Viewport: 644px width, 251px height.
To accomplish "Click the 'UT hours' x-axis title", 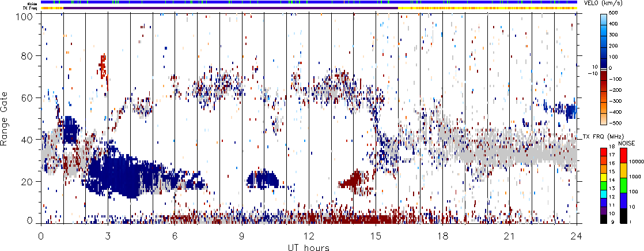I will pyautogui.click(x=309, y=247).
